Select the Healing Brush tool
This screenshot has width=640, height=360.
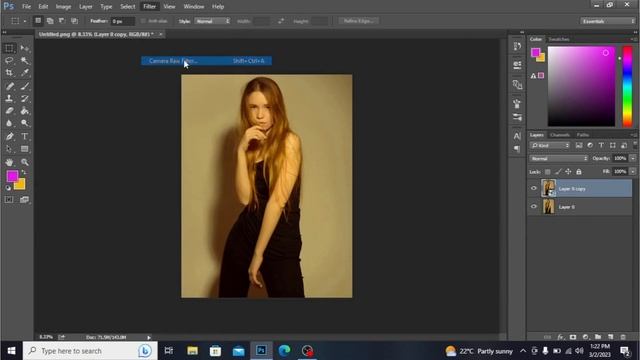[x=9, y=86]
